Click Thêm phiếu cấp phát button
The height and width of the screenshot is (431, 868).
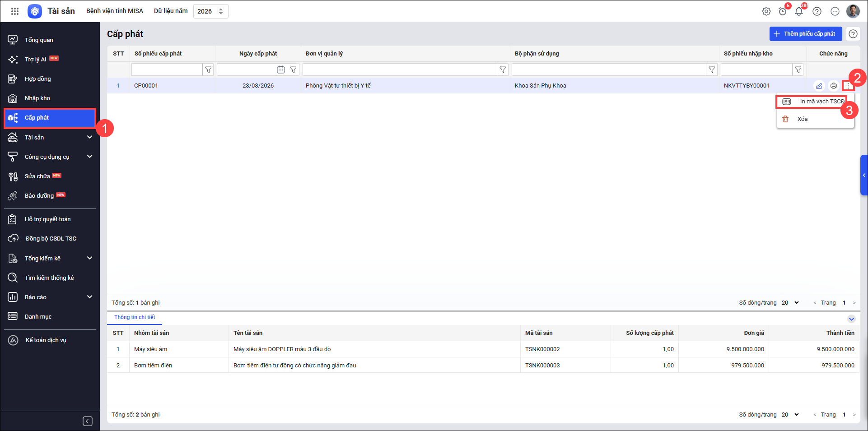[x=805, y=34]
